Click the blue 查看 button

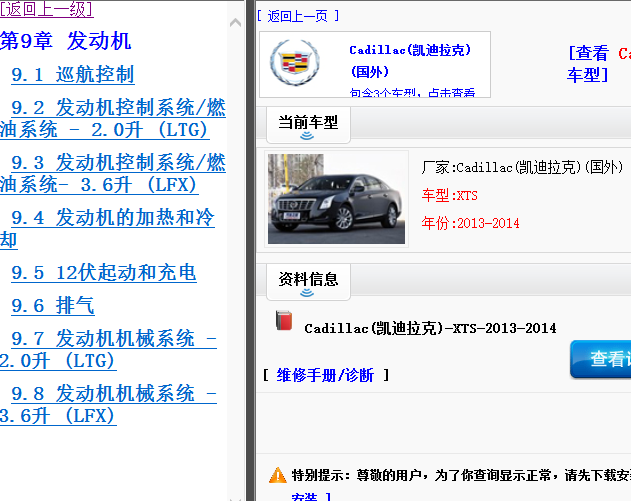(600, 359)
